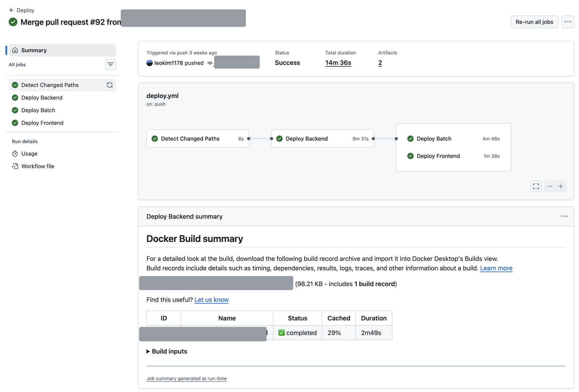Image resolution: width=579 pixels, height=392 pixels.
Task: Click the Usage stopwatch icon
Action: (x=15, y=154)
